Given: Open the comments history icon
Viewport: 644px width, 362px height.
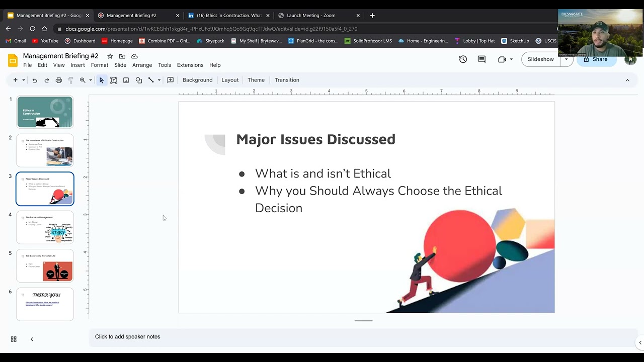Looking at the screenshot, I should pos(481,59).
